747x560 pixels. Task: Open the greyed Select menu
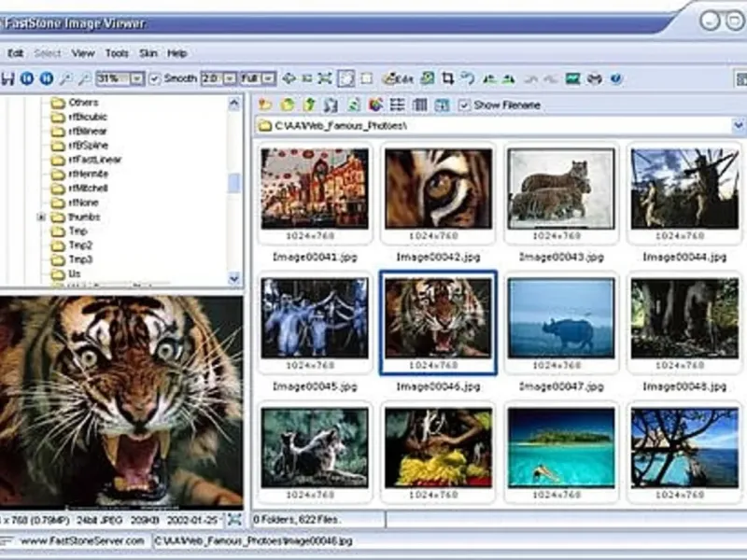click(x=48, y=53)
